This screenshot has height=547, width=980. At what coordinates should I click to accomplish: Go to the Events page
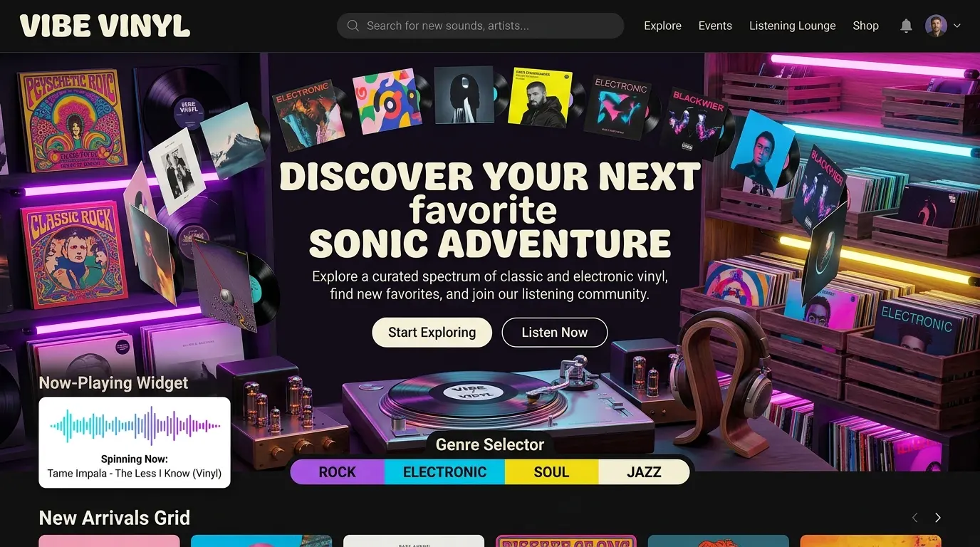click(x=715, y=26)
